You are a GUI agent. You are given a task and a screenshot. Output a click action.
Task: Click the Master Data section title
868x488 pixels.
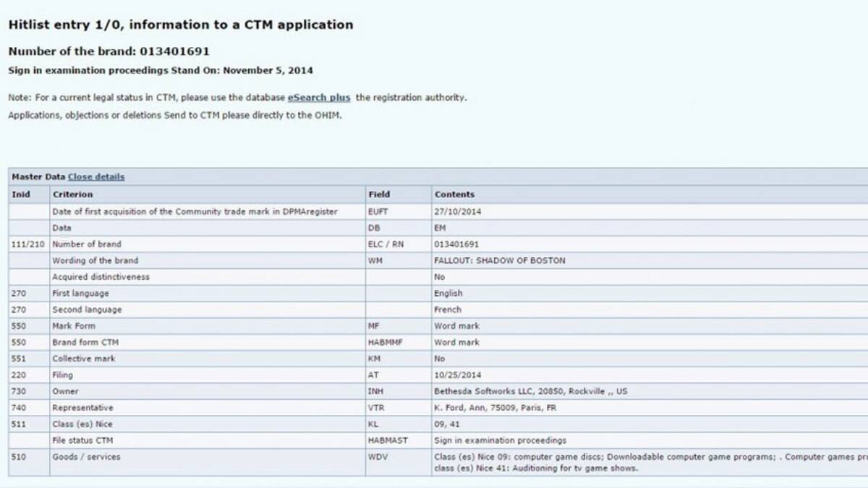(x=38, y=177)
